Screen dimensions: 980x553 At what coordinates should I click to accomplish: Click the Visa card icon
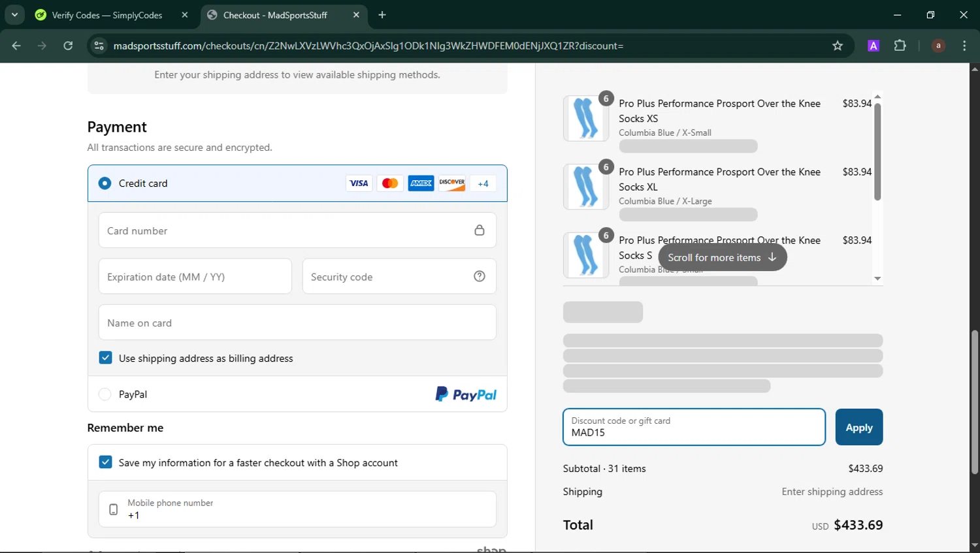(x=359, y=183)
